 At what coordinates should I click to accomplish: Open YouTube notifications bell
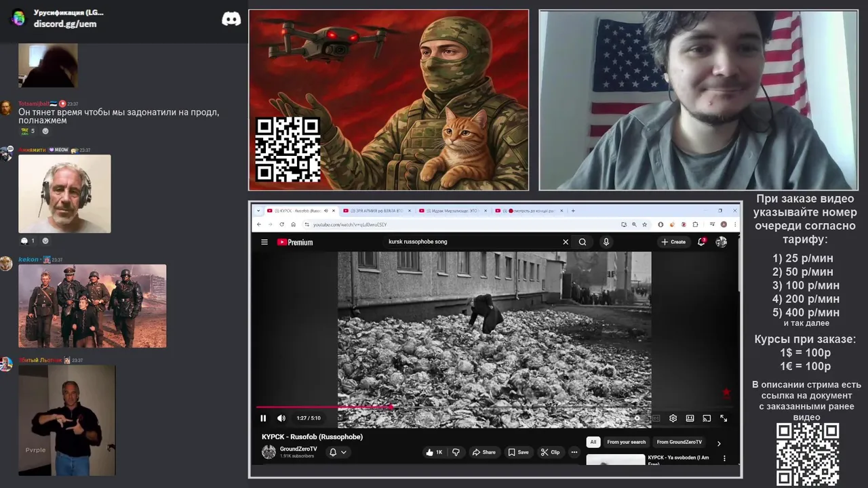pos(702,242)
